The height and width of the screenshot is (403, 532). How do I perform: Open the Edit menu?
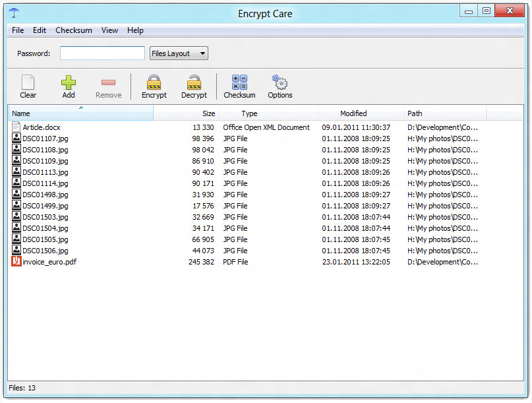point(40,30)
